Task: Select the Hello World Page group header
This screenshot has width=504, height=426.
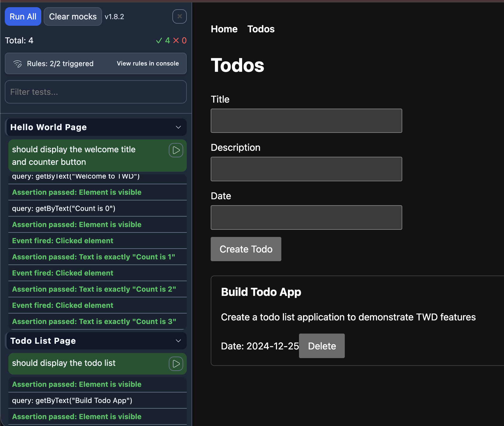Action: tap(96, 127)
